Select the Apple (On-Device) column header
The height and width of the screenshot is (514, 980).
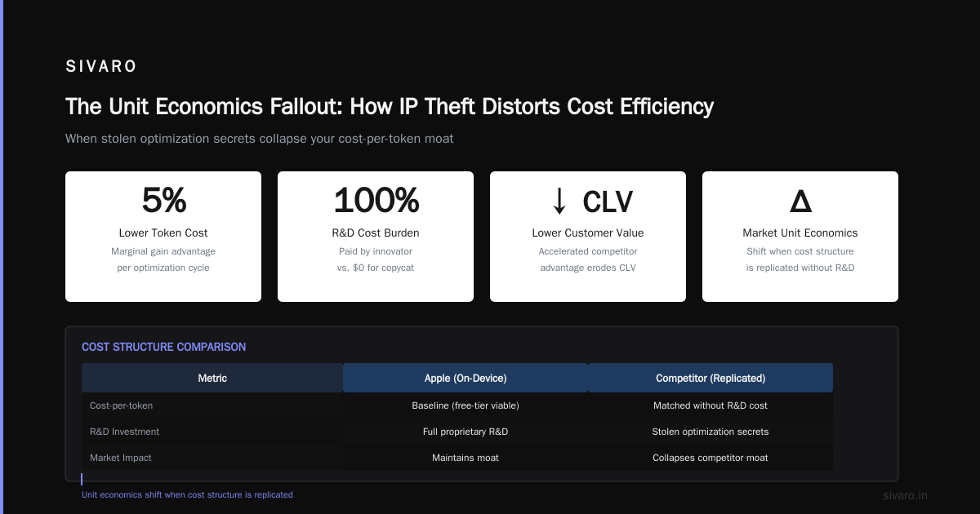(x=465, y=378)
